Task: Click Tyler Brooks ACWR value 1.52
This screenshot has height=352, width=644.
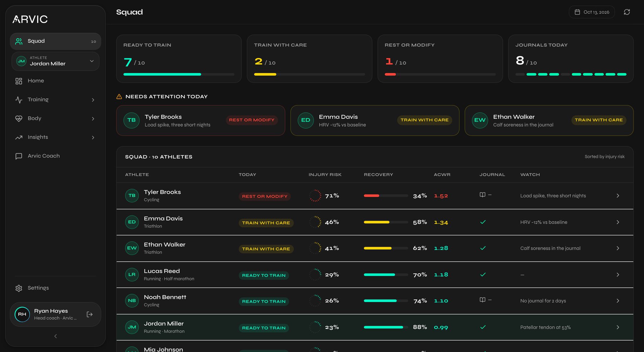Action: coord(441,196)
